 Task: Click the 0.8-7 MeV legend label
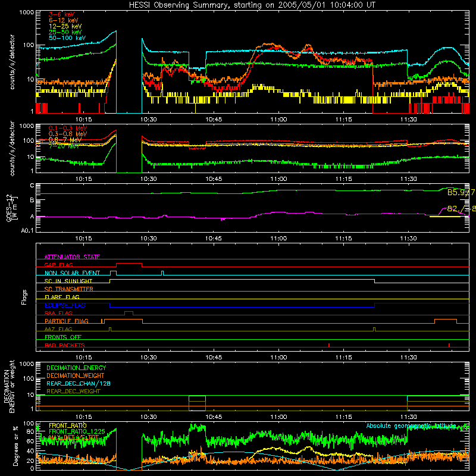(65, 140)
